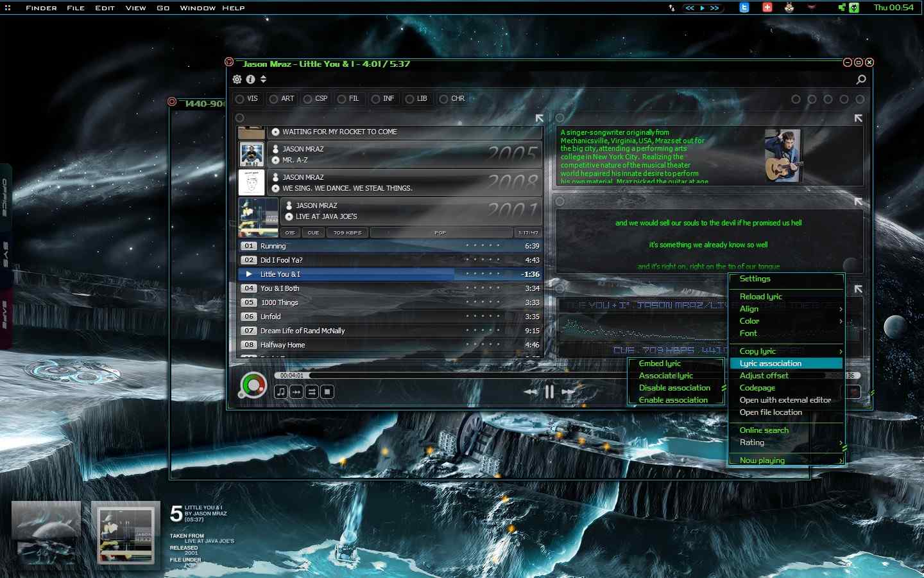Toggle the LIB panel radio
The height and width of the screenshot is (578, 924).
[x=410, y=99]
